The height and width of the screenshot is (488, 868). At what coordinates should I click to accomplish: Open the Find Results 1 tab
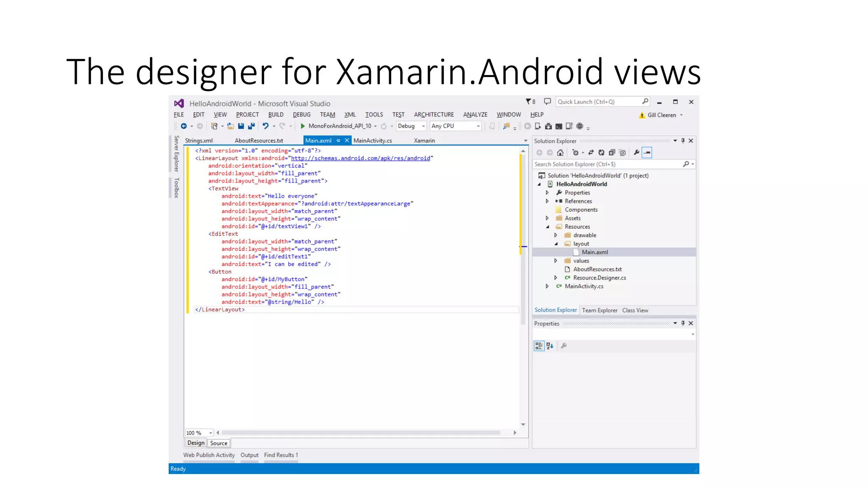[281, 455]
